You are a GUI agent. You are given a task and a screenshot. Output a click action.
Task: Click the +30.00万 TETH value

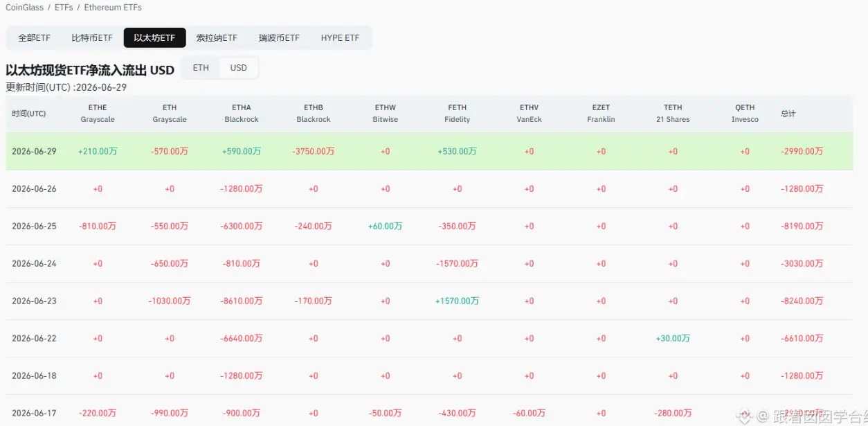pyautogui.click(x=673, y=338)
